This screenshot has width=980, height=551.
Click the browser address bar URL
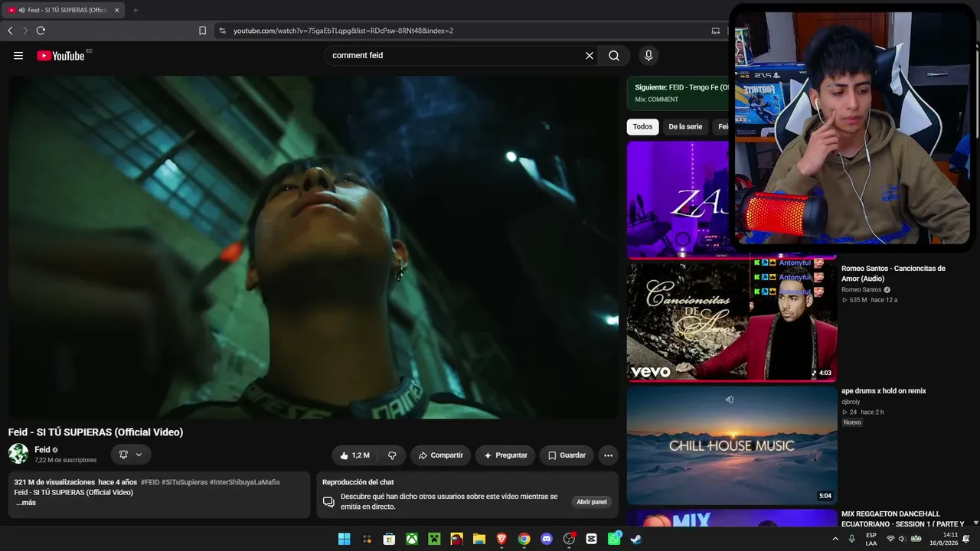point(343,31)
